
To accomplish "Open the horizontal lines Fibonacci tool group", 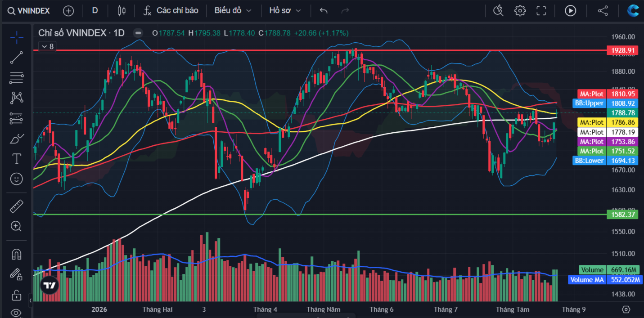I will [x=17, y=78].
